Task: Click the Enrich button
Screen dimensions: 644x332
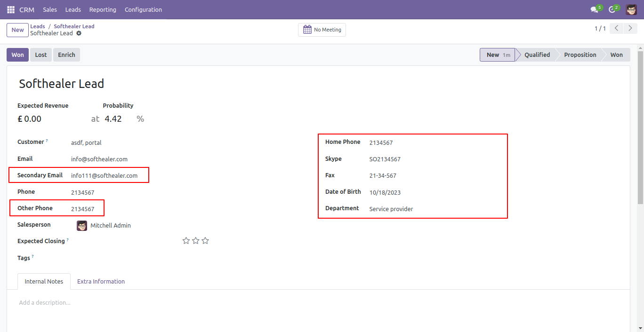Action: pyautogui.click(x=66, y=55)
